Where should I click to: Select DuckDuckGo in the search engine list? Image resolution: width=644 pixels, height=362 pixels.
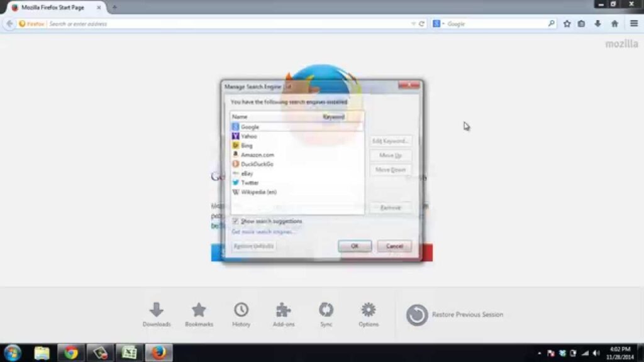coord(297,164)
